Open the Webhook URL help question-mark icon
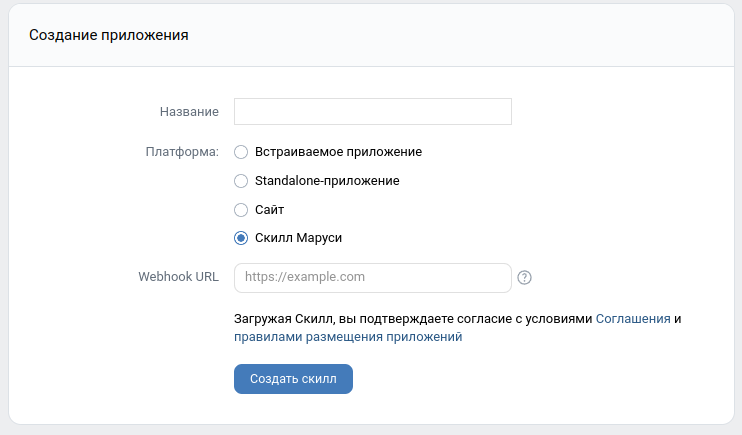Viewport: 742px width, 435px height. [x=525, y=277]
